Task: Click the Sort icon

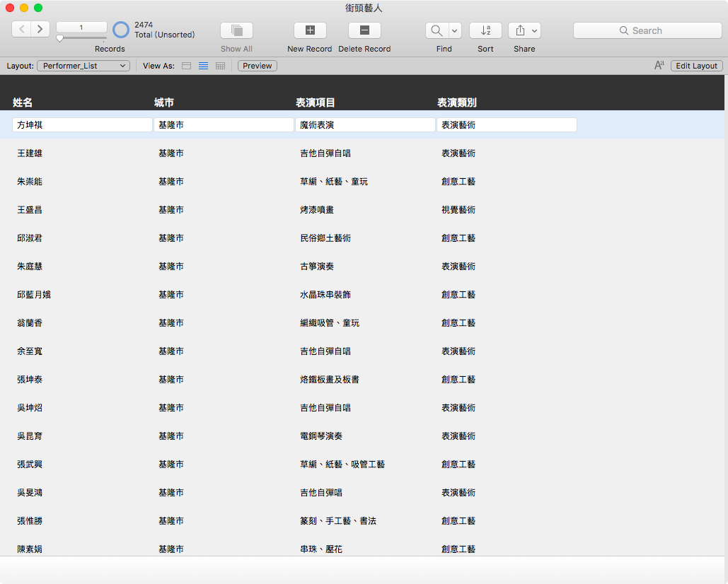Action: click(x=485, y=30)
